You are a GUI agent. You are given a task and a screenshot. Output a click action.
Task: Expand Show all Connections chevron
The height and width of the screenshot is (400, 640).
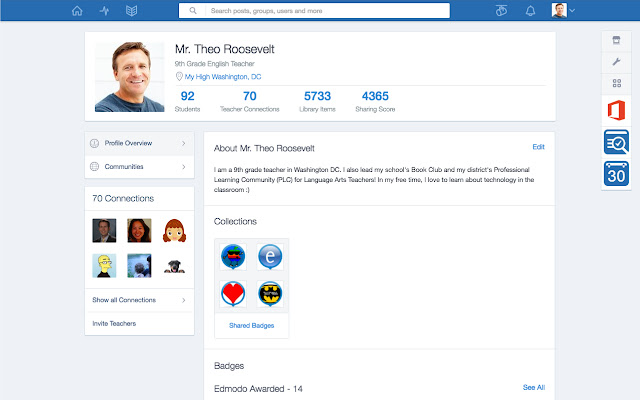point(184,300)
